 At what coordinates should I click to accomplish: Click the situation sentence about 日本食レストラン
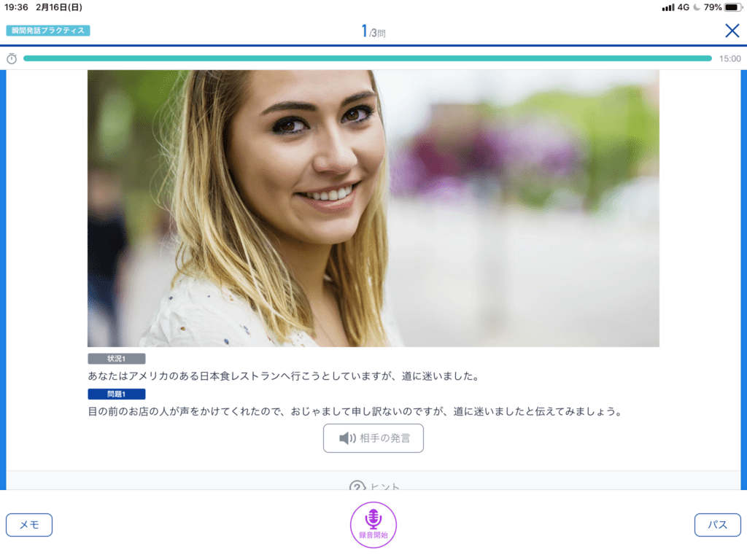pos(283,376)
